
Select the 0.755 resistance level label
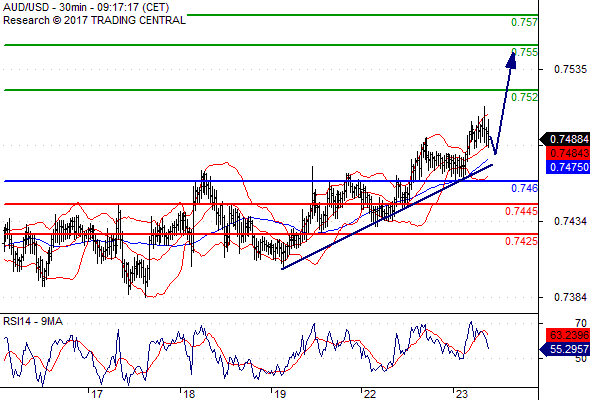(524, 52)
